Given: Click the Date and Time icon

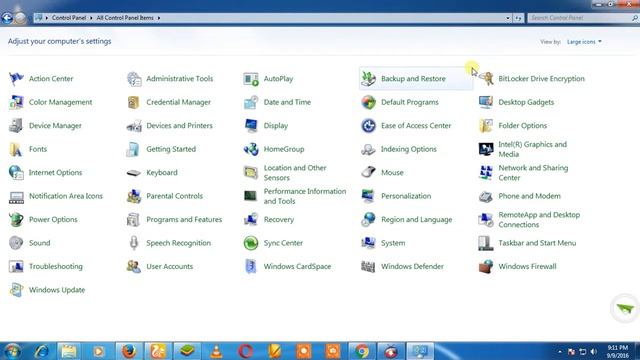Looking at the screenshot, I should (251, 102).
